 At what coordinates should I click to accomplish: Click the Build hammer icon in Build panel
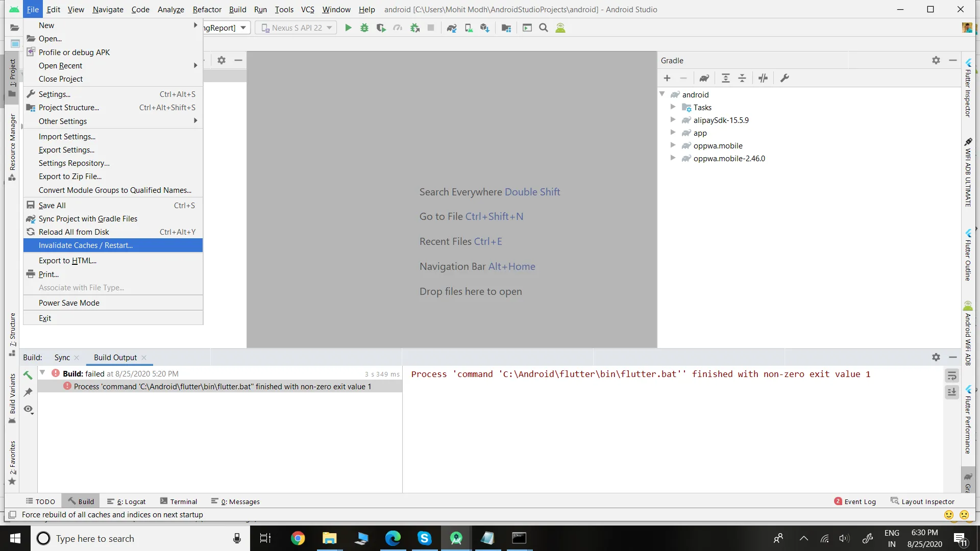click(x=28, y=375)
